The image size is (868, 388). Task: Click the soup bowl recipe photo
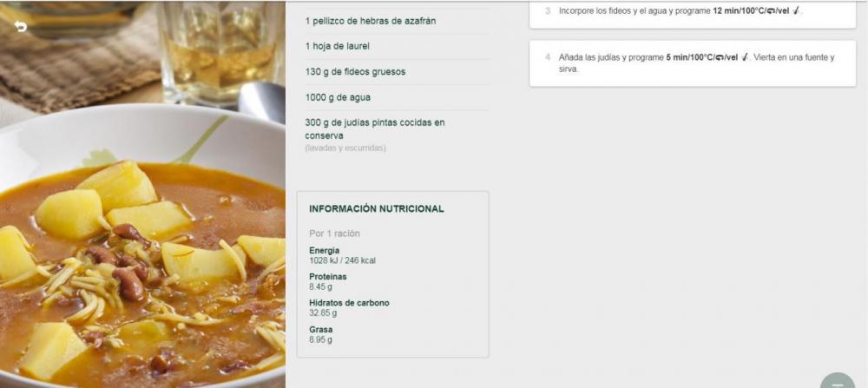[x=143, y=194]
